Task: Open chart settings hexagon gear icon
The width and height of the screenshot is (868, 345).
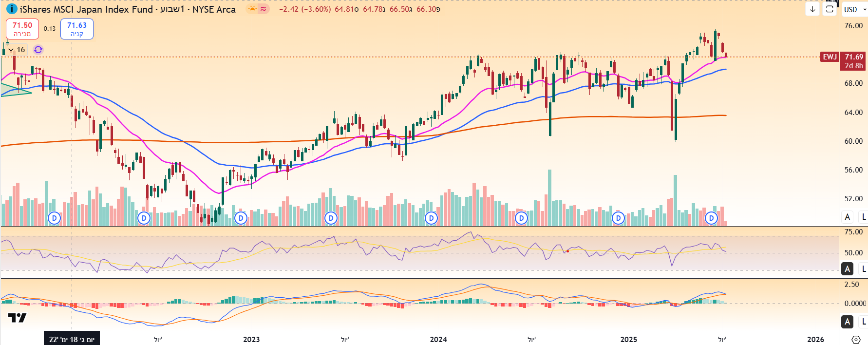Action: [x=856, y=339]
